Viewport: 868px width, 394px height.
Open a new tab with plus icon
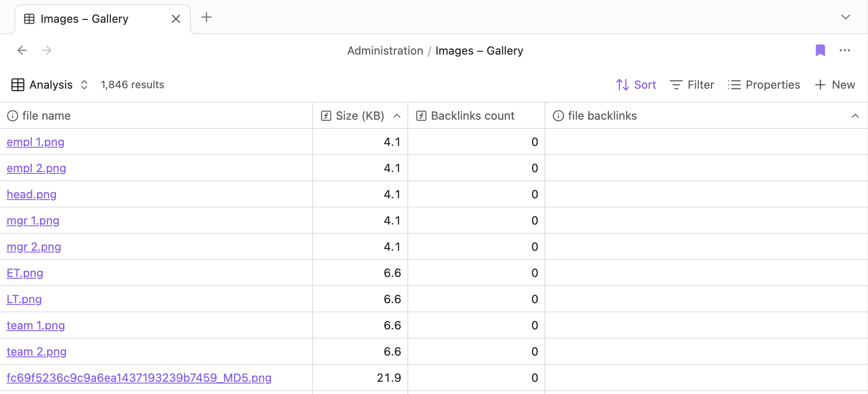point(206,17)
